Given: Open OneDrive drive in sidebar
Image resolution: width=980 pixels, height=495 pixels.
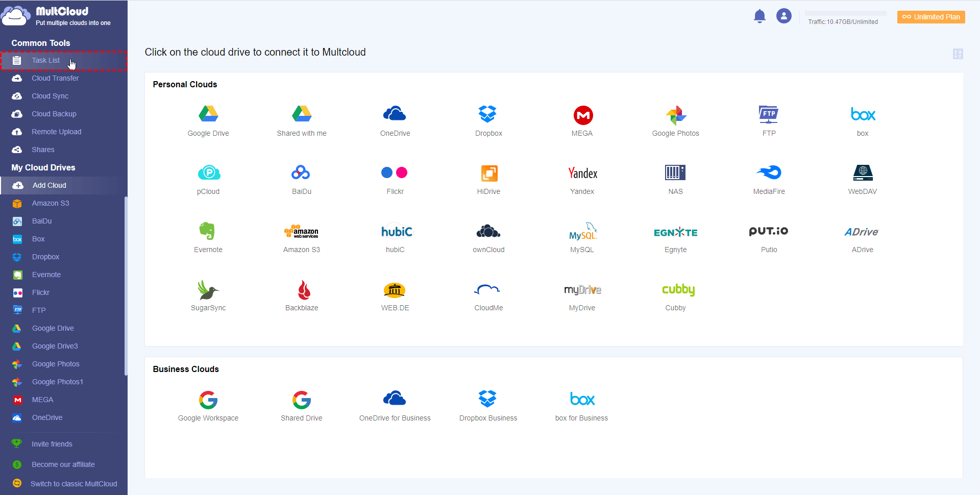Looking at the screenshot, I should pos(62,417).
